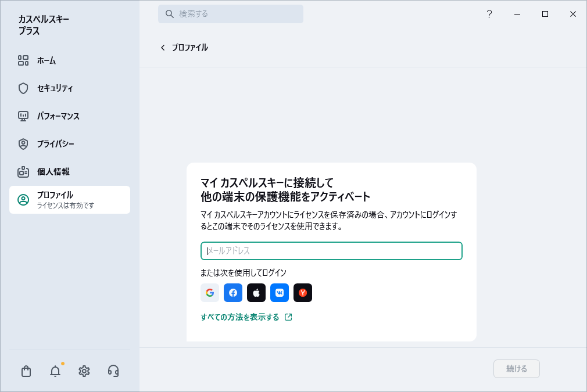Go back using the プロファイル chevron
The height and width of the screenshot is (392, 587).
click(163, 48)
